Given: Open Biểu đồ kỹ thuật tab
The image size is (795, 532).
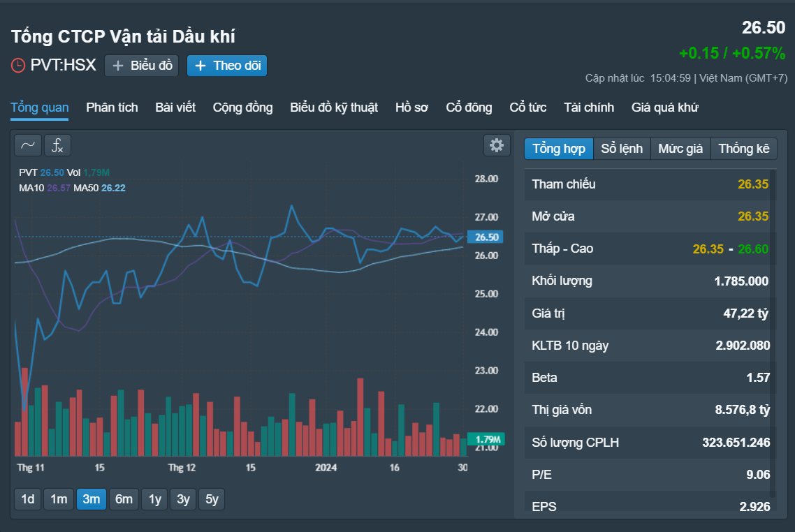Looking at the screenshot, I should [334, 108].
